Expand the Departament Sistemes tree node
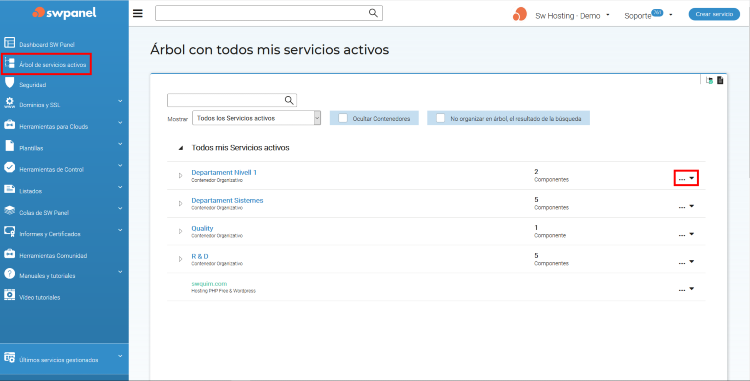Viewport: 750px width, 381px height. (x=180, y=204)
